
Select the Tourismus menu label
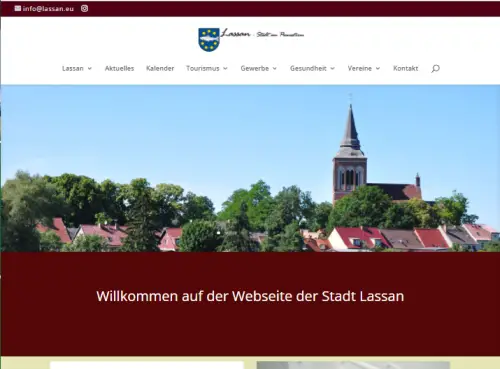point(203,68)
